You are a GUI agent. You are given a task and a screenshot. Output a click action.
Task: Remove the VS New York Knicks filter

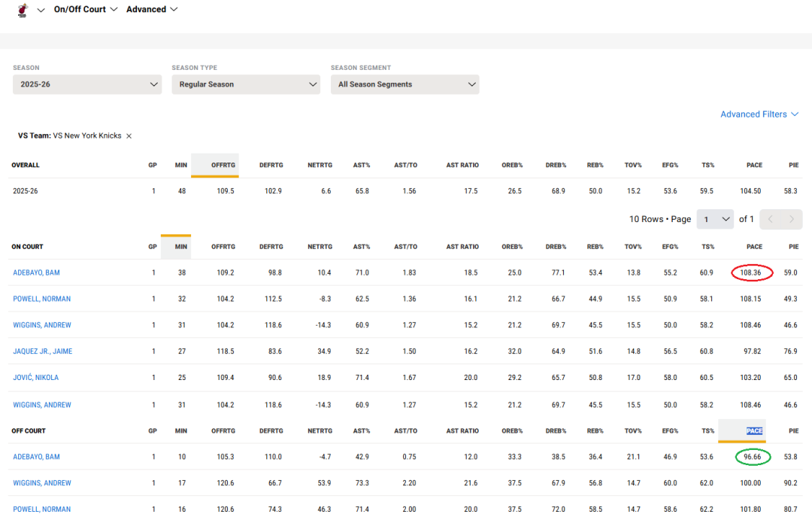click(129, 136)
